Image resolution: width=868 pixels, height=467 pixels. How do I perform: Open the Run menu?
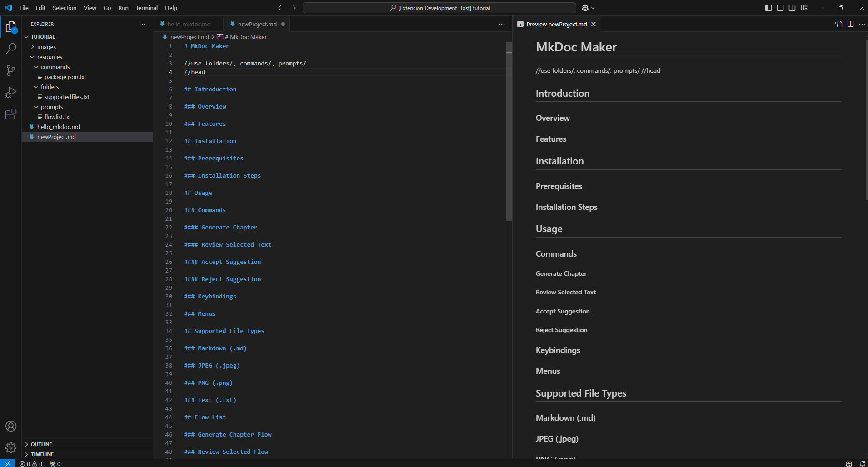click(x=123, y=8)
